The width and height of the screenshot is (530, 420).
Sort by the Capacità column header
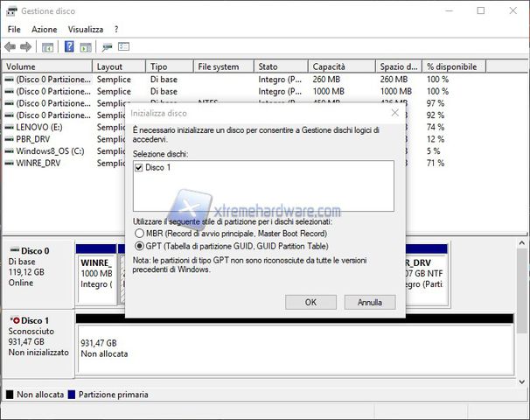341,66
